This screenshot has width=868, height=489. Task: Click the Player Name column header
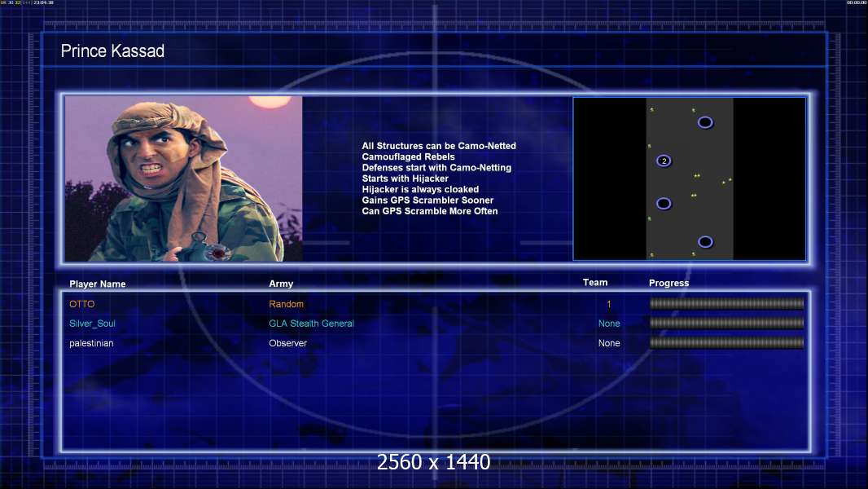tap(98, 284)
